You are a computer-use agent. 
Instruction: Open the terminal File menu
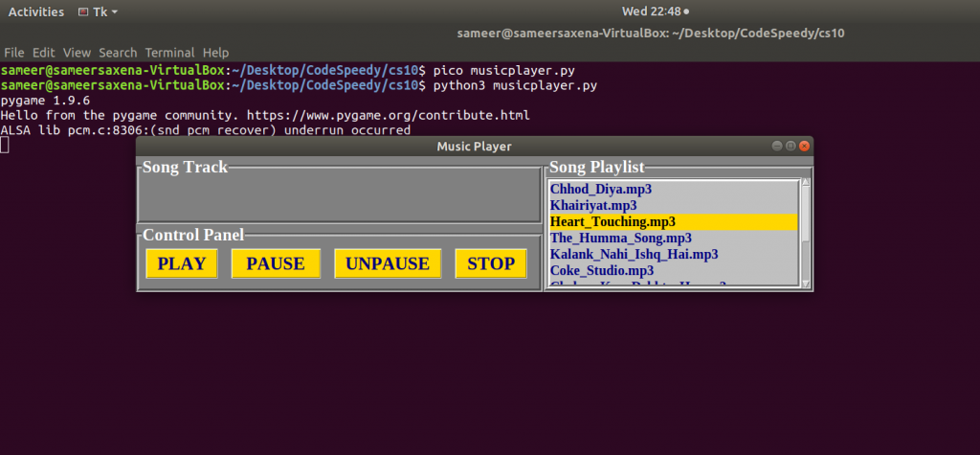point(14,53)
